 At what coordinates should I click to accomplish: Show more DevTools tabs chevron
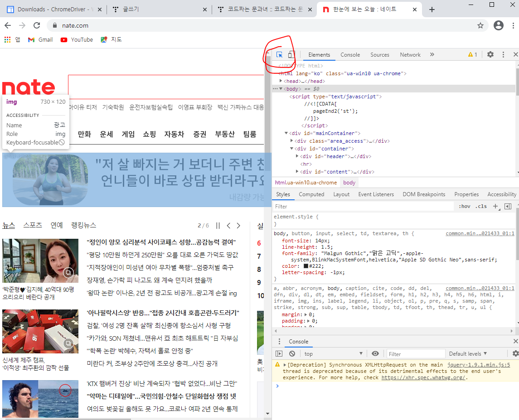432,55
